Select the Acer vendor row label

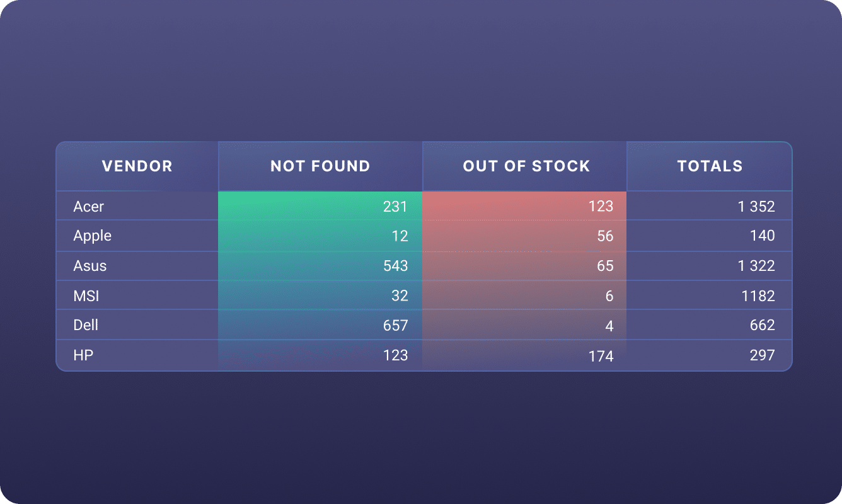tap(89, 207)
